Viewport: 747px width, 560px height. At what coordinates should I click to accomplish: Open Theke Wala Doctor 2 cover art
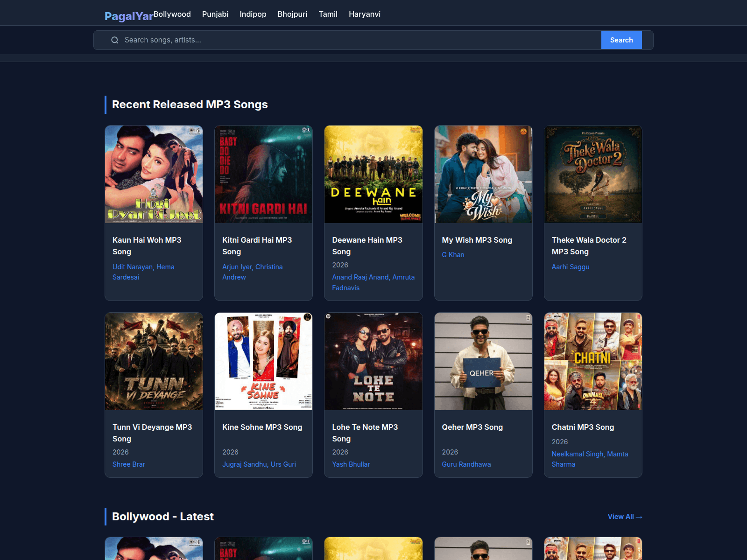(593, 174)
